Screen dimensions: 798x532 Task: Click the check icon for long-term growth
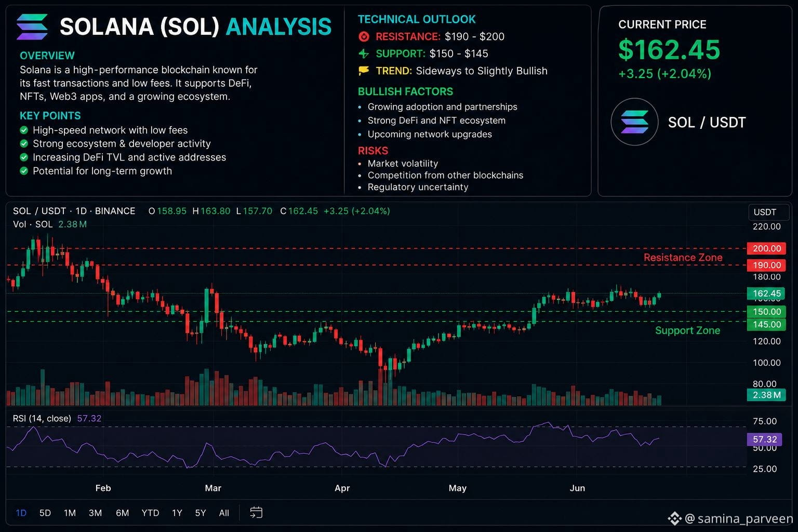pyautogui.click(x=24, y=171)
